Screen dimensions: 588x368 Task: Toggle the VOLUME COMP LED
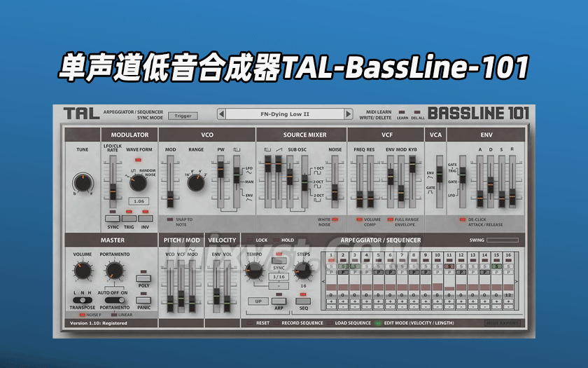coord(359,219)
